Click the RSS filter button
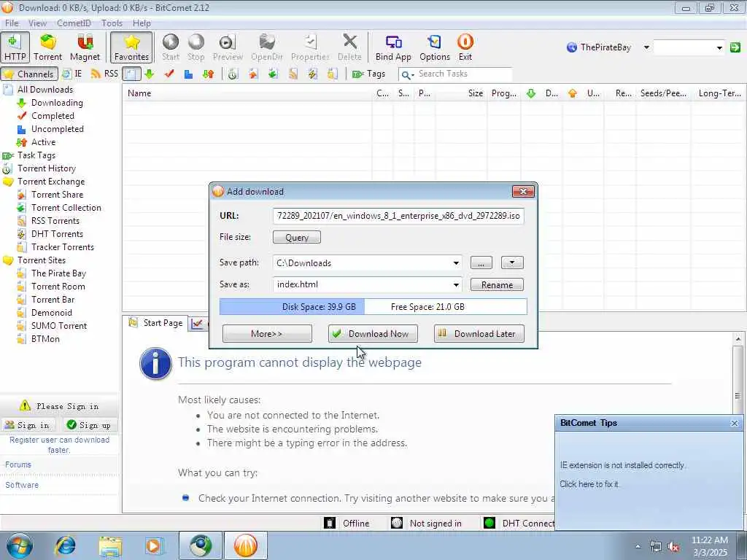The width and height of the screenshot is (747, 560). 104,74
